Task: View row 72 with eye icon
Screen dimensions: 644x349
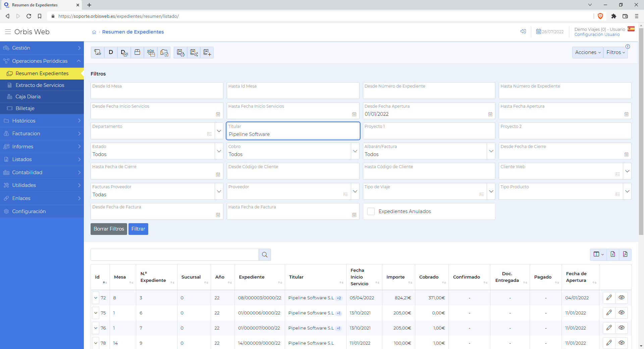Action: (x=622, y=298)
